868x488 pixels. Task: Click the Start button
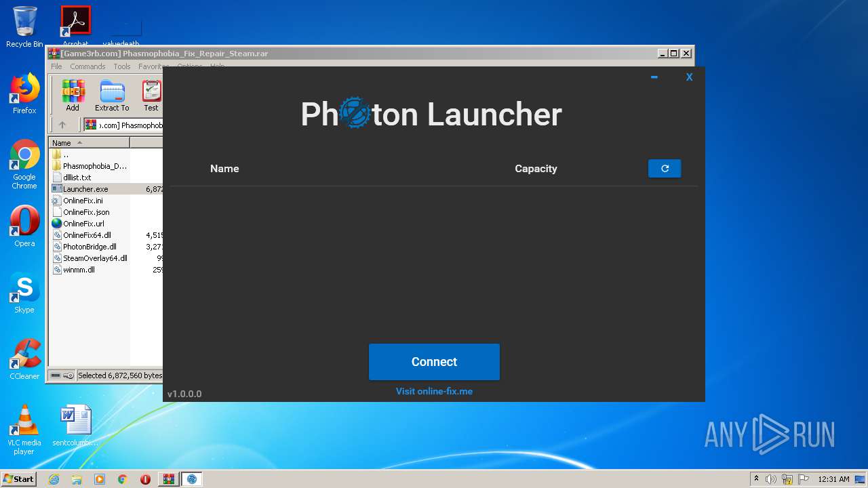click(19, 479)
